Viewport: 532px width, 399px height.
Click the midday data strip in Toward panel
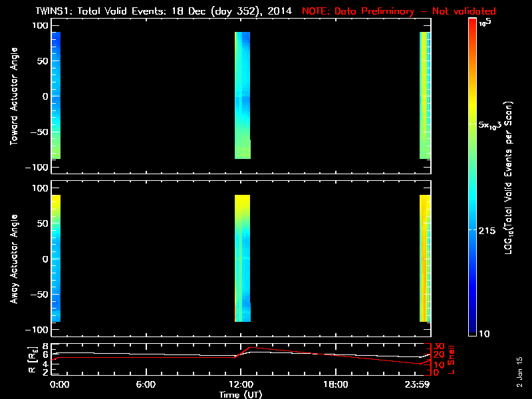pyautogui.click(x=243, y=96)
